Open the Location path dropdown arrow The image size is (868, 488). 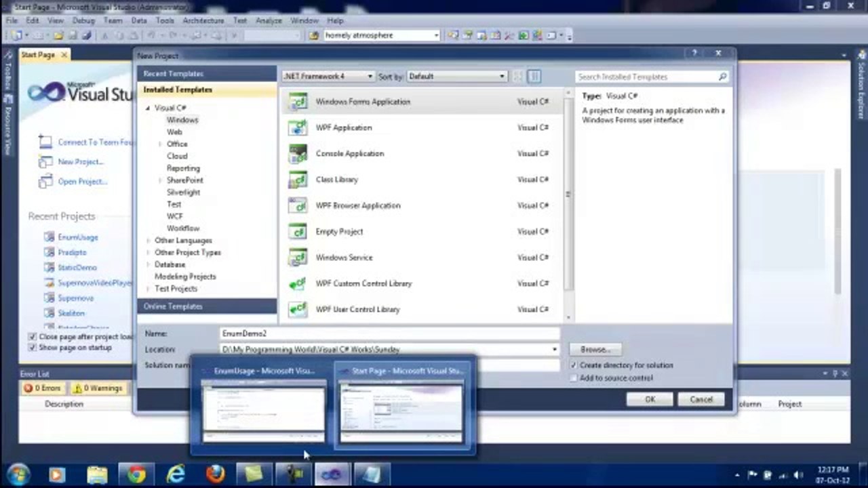point(555,350)
